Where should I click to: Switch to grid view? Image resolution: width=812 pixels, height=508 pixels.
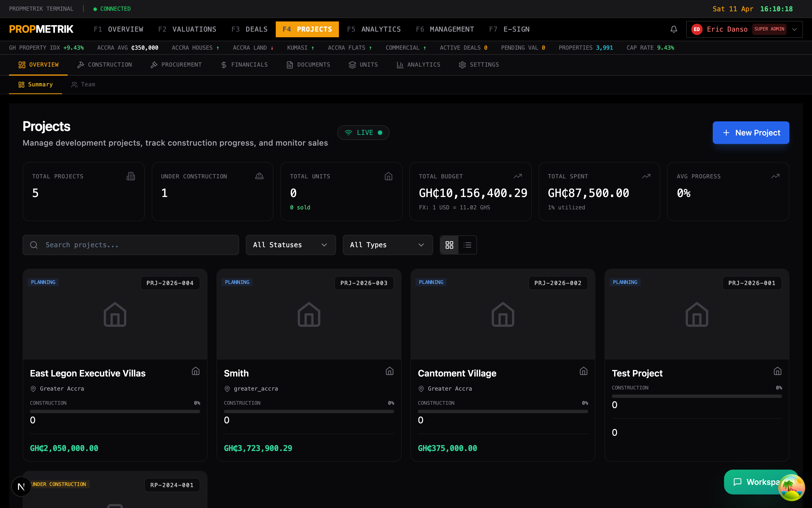pyautogui.click(x=449, y=245)
